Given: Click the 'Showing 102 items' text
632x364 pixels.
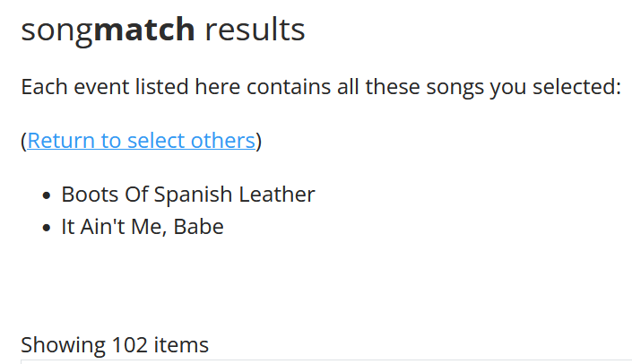Looking at the screenshot, I should tap(114, 344).
